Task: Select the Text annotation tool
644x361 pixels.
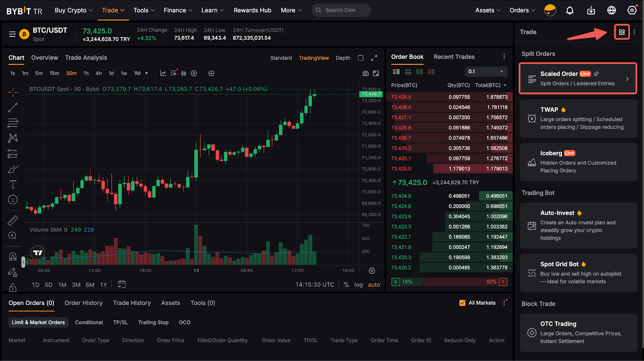Action: pyautogui.click(x=13, y=184)
